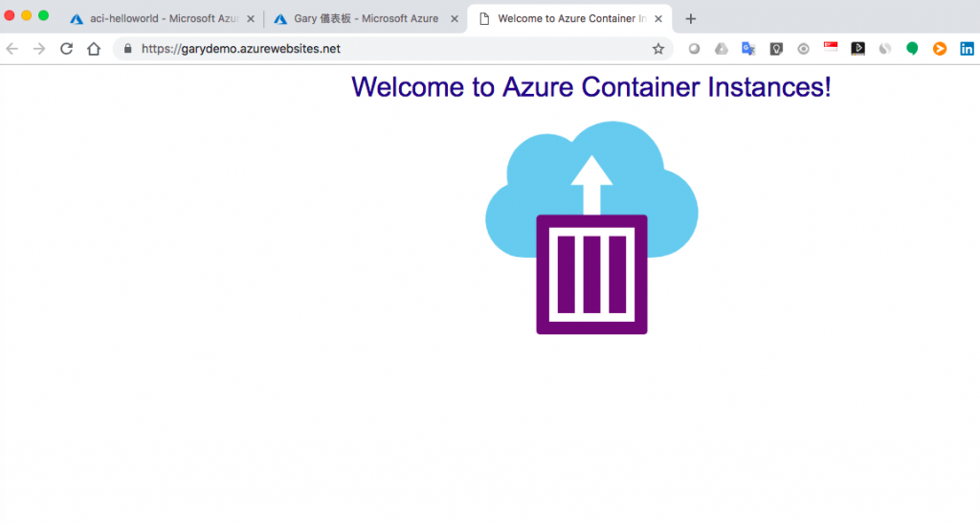980x523 pixels.
Task: Close the Welcome to Azure Container tab
Action: (x=658, y=19)
